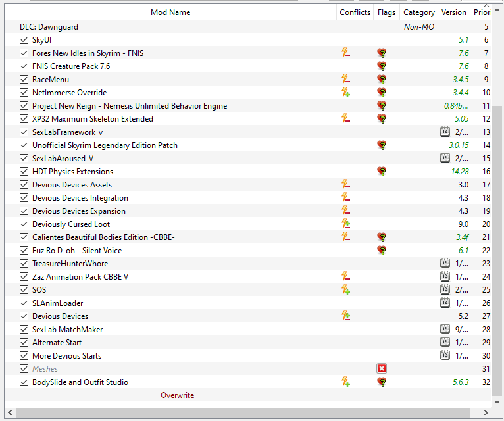
Task: Select the Overwrite row
Action: tap(248, 395)
